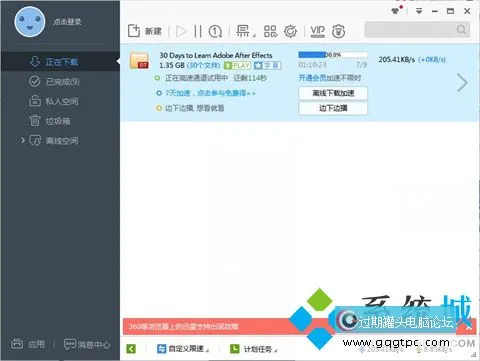Click the 1.35 GB size text
Image resolution: width=480 pixels, height=361 pixels.
tap(172, 65)
